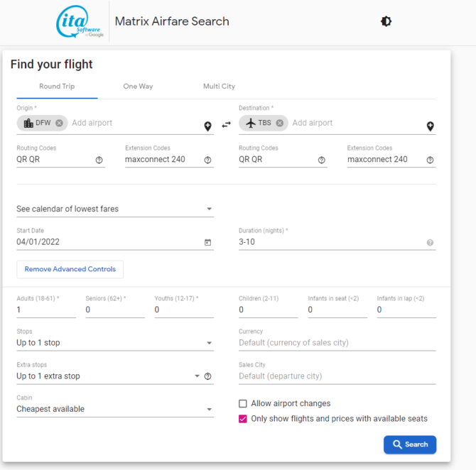Open destination nearby airport map pin
This screenshot has width=476, height=470.
coord(430,126)
